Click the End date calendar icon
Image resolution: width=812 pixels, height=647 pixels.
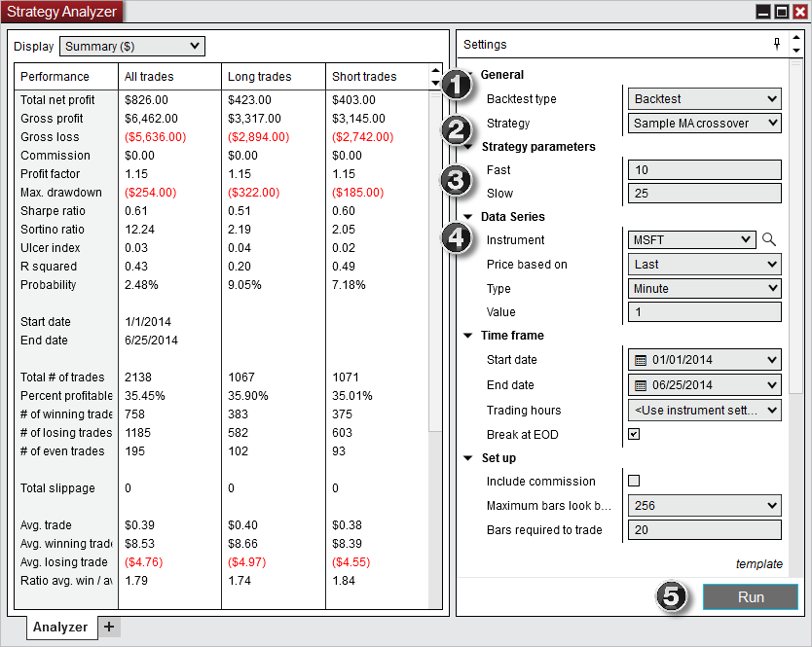click(x=640, y=384)
